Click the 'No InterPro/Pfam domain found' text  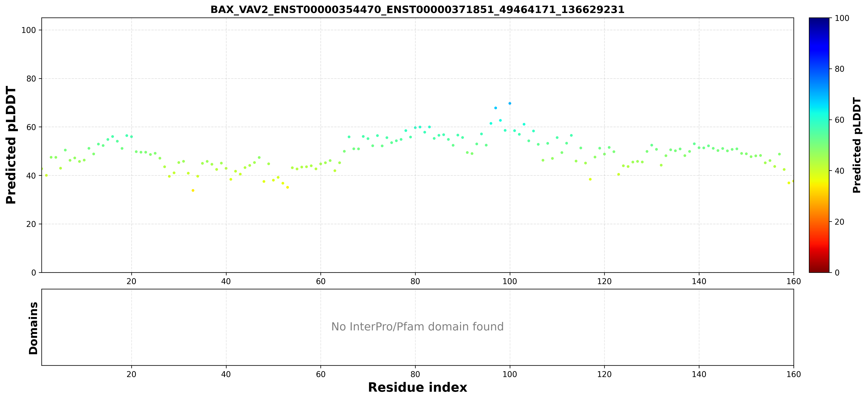(x=417, y=327)
